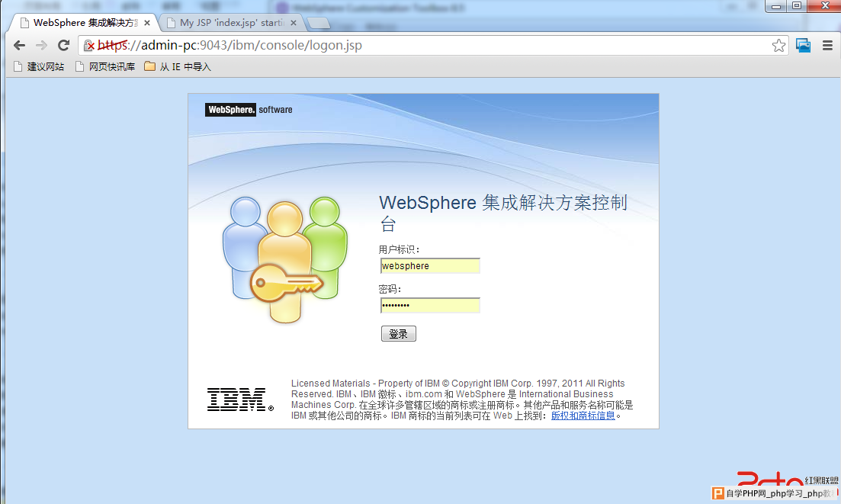Close the browser window
Image resolution: width=841 pixels, height=504 pixels.
(x=825, y=6)
